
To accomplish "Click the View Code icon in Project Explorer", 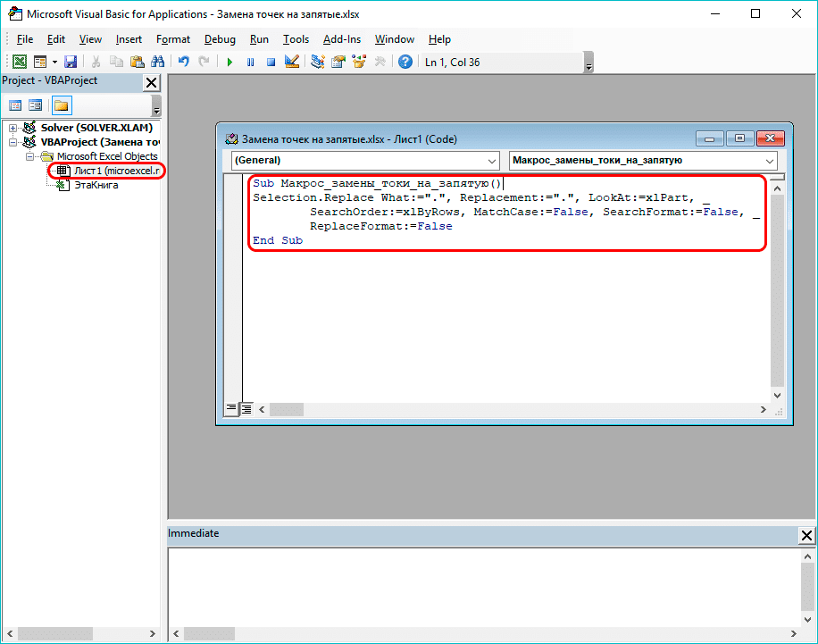I will pos(15,105).
